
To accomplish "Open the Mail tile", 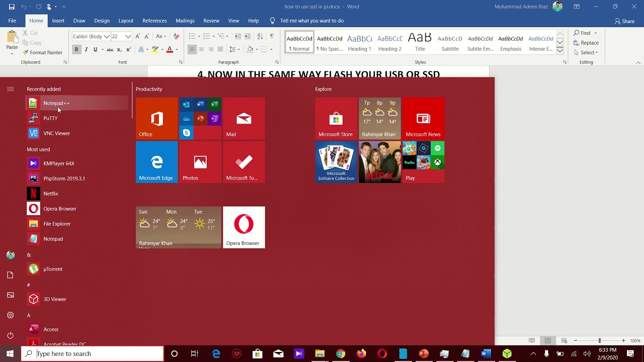I will click(x=244, y=119).
